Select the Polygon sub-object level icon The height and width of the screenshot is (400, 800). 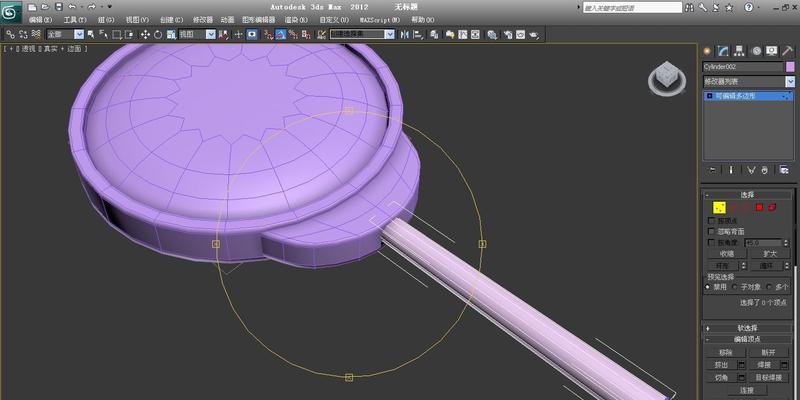759,207
